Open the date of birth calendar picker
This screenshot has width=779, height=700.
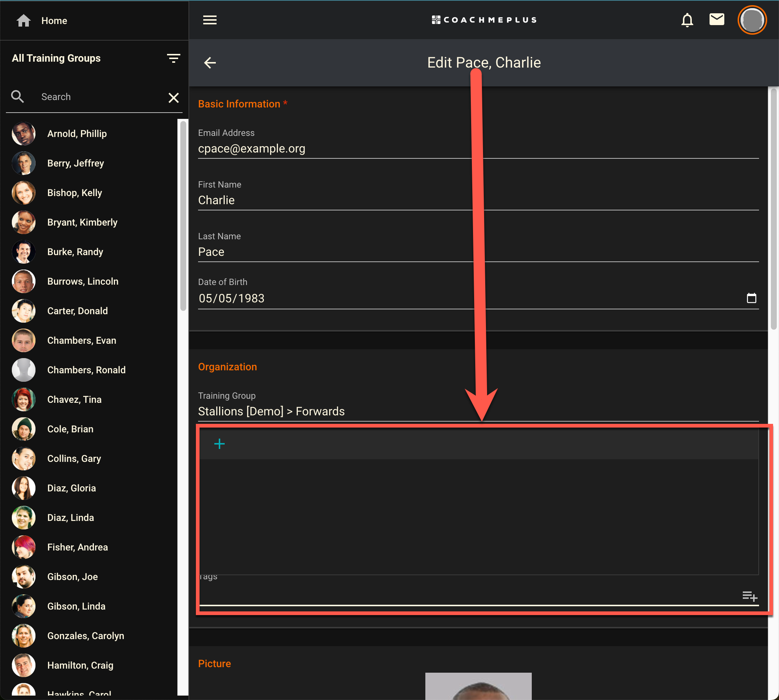point(751,298)
